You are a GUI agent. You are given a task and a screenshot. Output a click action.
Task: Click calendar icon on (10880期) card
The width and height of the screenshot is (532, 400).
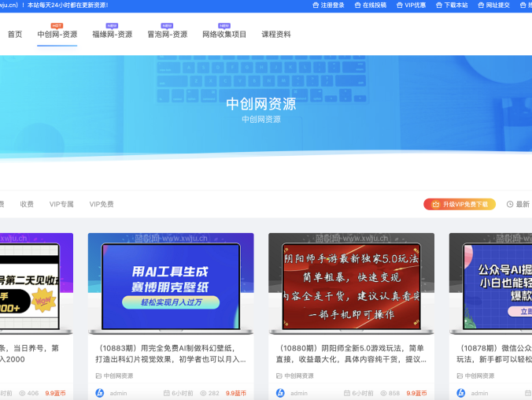[x=347, y=393]
